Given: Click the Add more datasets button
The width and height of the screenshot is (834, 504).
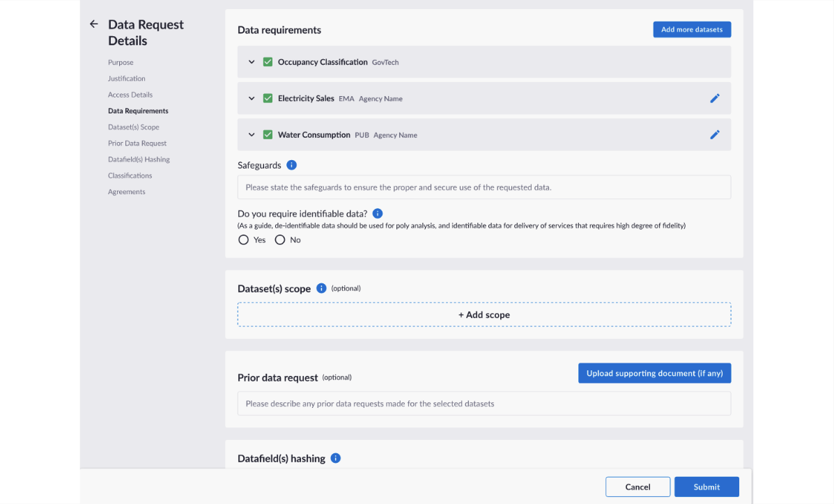Looking at the screenshot, I should pos(692,29).
